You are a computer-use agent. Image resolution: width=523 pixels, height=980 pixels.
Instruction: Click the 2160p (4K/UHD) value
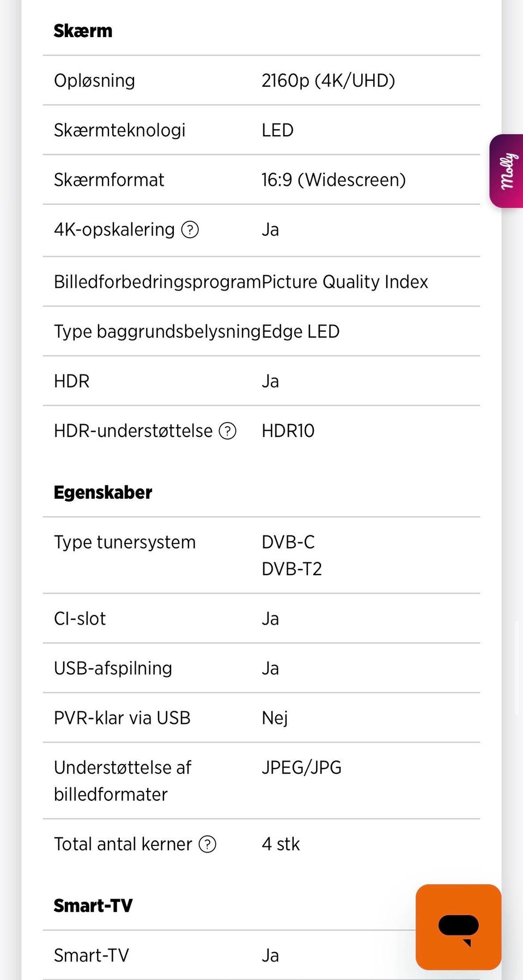click(x=328, y=81)
